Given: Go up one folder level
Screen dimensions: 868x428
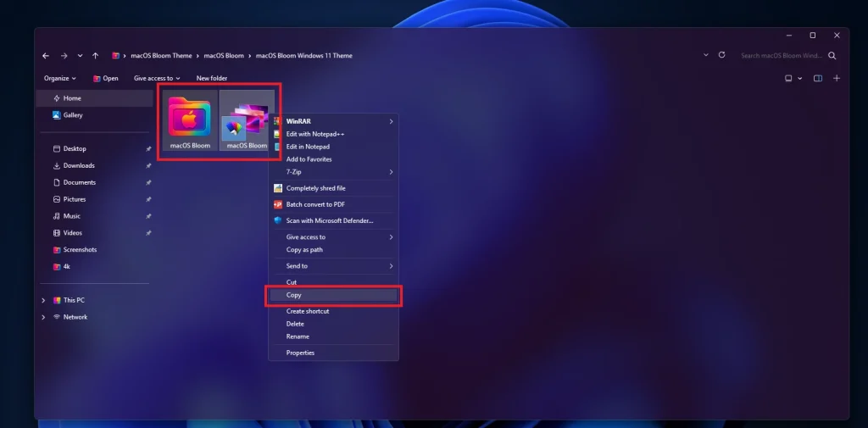Looking at the screenshot, I should 95,56.
